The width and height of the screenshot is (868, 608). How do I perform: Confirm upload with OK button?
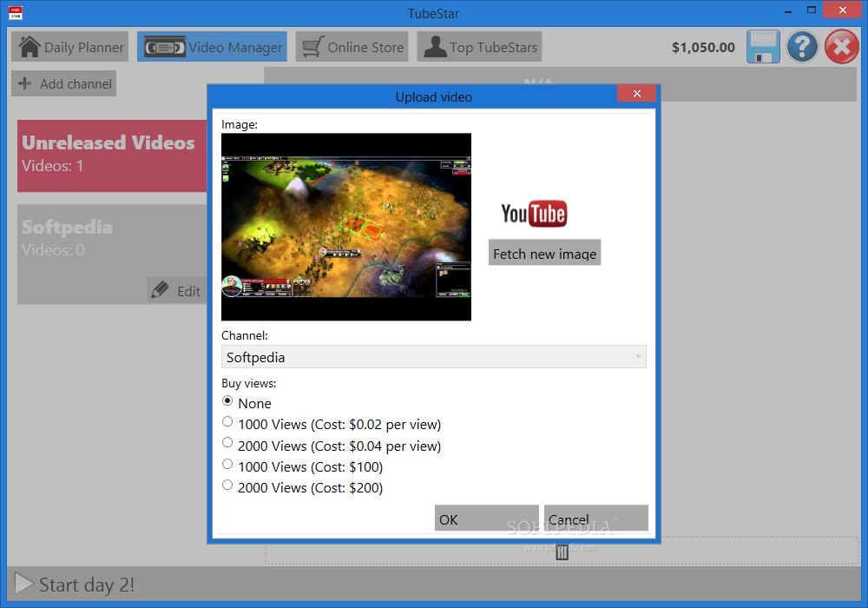[x=487, y=519]
